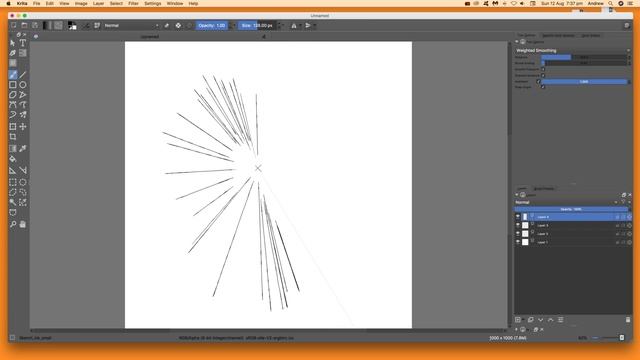
Task: Open the File menu
Action: [x=36, y=3]
